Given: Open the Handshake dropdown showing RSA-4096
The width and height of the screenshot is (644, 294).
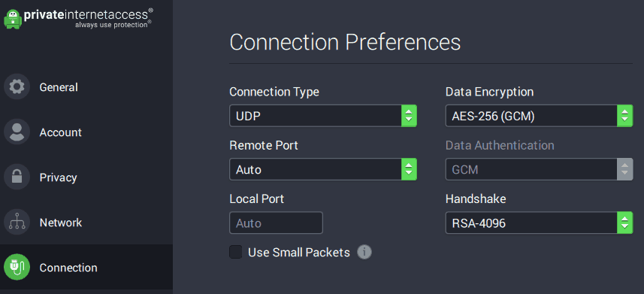Looking at the screenshot, I should [540, 223].
